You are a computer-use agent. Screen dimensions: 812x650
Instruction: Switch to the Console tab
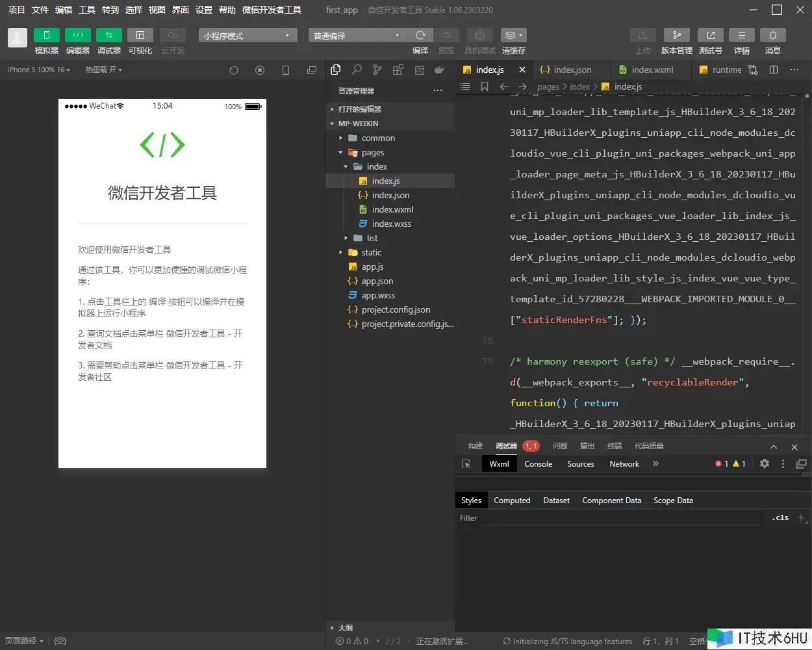point(538,464)
